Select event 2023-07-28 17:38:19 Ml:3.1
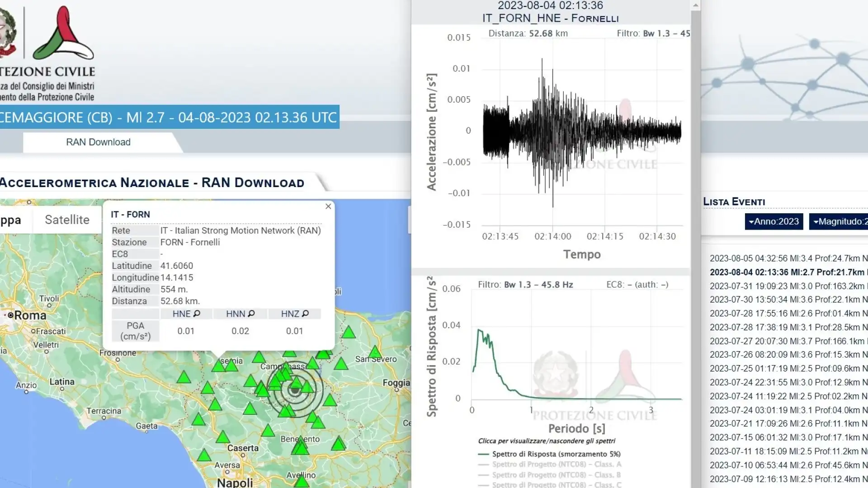Image resolution: width=868 pixels, height=488 pixels. (x=788, y=327)
